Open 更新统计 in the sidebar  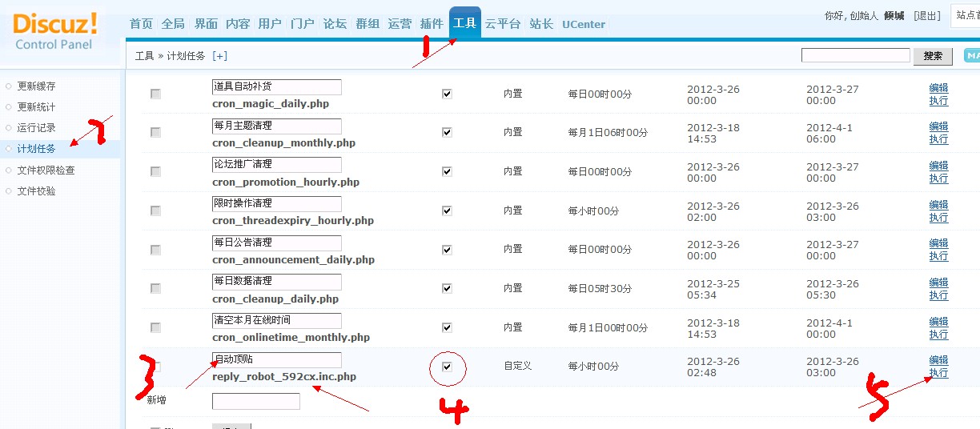pos(37,107)
